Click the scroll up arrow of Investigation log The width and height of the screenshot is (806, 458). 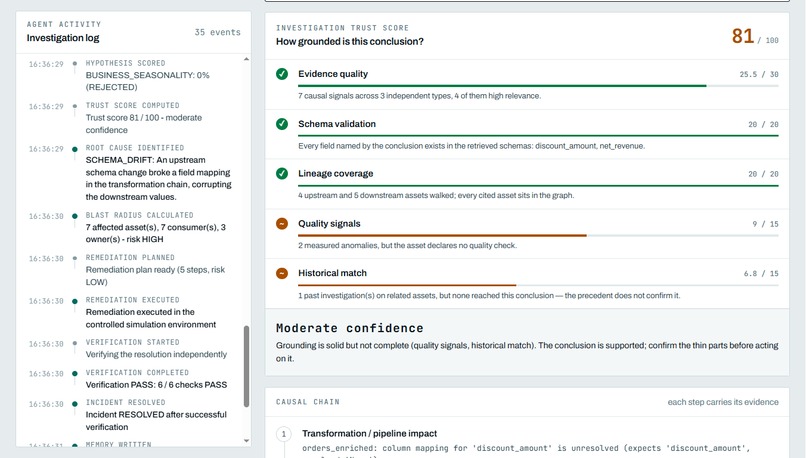[246, 59]
